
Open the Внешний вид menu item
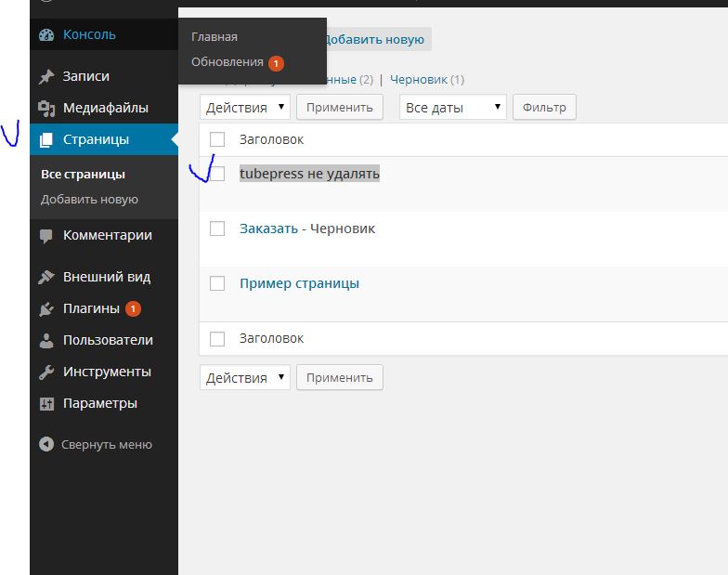(104, 277)
